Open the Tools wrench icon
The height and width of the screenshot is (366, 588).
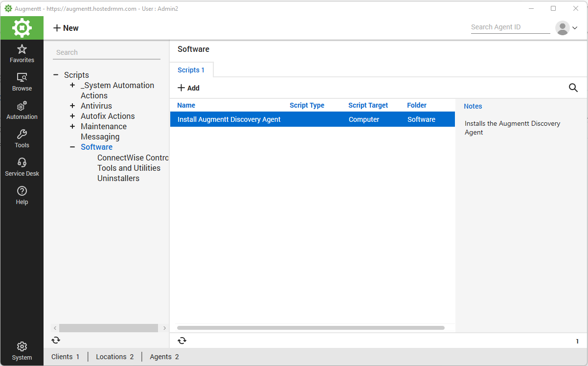[x=22, y=135]
